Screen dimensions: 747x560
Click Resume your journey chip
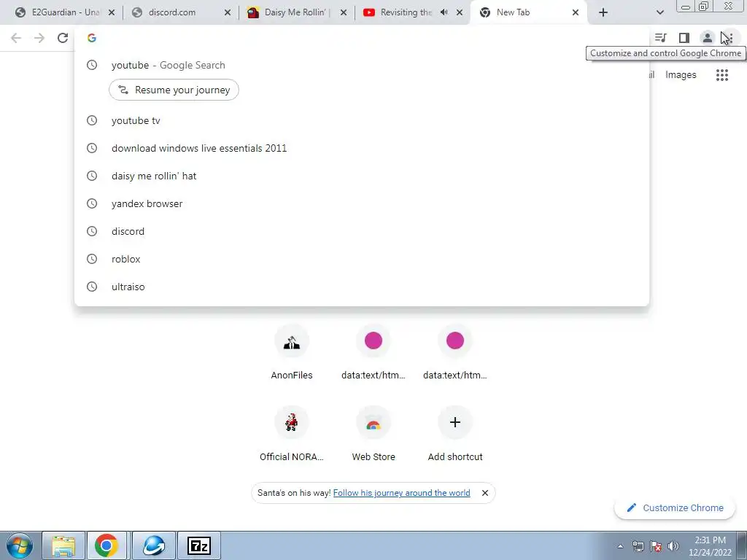(174, 90)
